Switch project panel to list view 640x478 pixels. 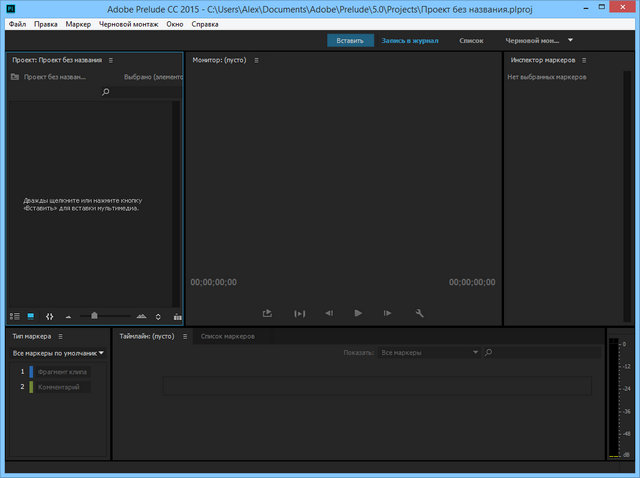click(x=15, y=315)
